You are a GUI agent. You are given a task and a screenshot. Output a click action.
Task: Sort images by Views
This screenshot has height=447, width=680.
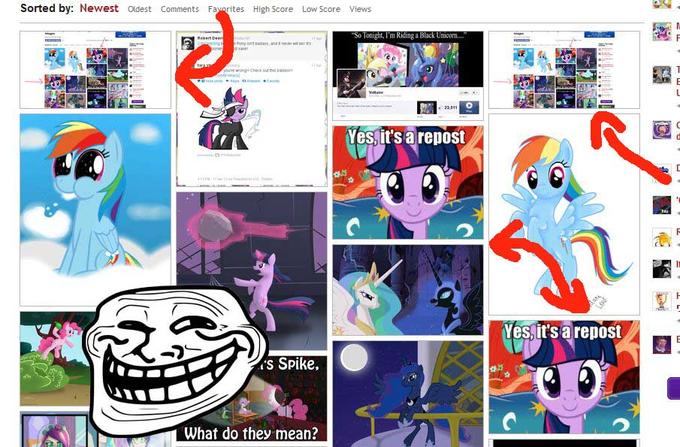[360, 9]
